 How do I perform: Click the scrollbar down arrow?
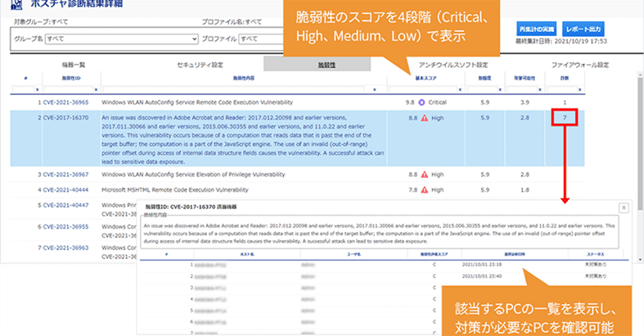pos(640,260)
